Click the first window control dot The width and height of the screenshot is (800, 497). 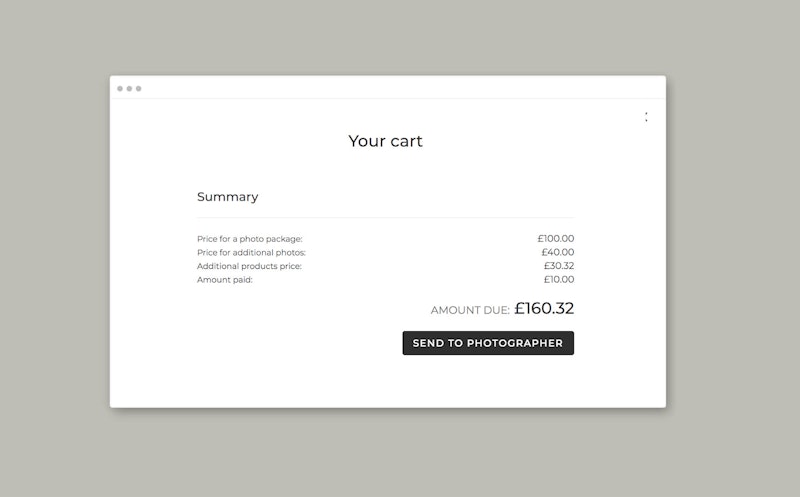tap(120, 89)
